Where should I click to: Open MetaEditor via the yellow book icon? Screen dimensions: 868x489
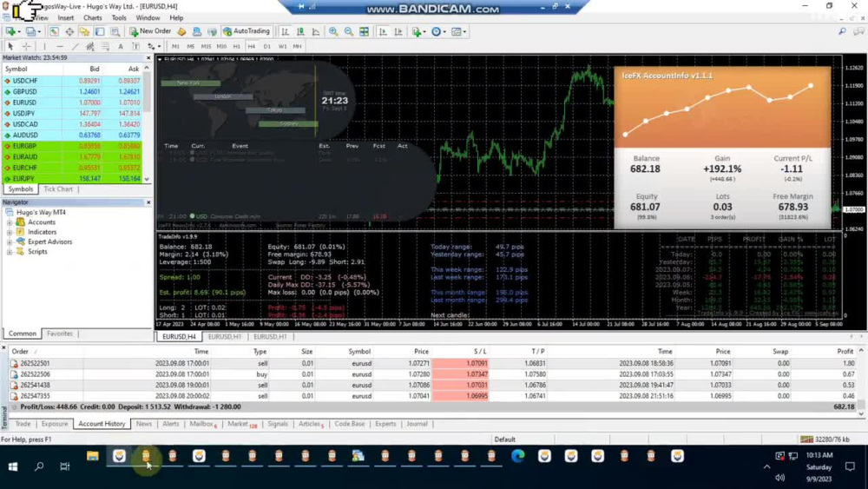coord(181,31)
